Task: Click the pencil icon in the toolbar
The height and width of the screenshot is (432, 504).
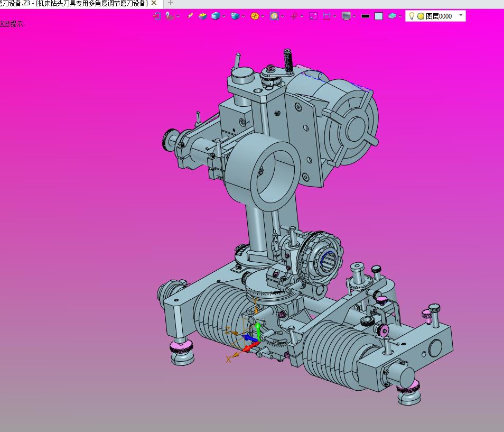Action: pyautogui.click(x=190, y=16)
